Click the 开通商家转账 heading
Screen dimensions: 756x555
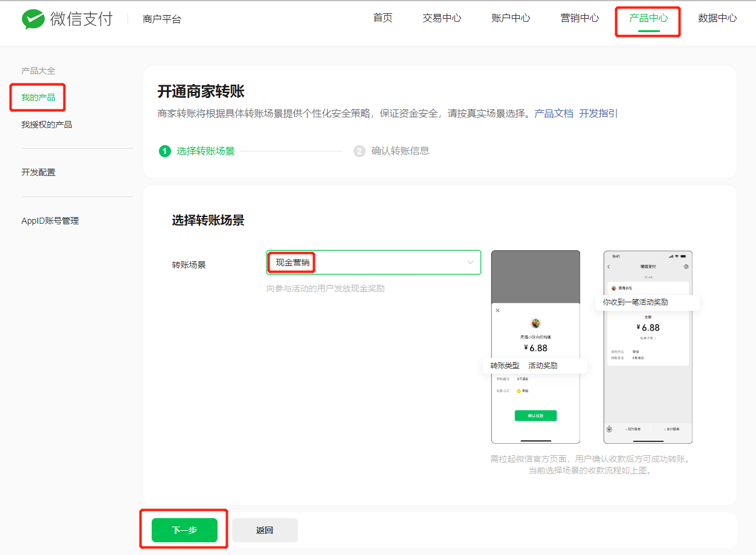pos(201,91)
